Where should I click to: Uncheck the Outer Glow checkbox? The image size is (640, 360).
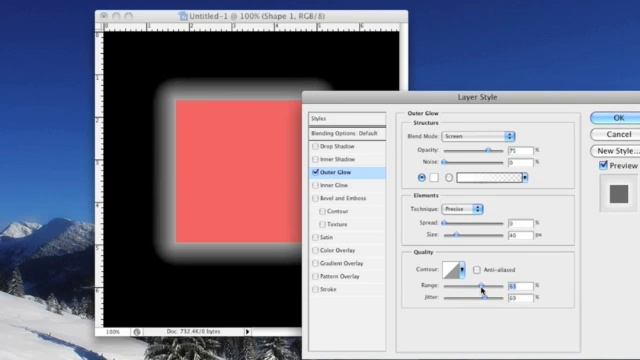(315, 172)
